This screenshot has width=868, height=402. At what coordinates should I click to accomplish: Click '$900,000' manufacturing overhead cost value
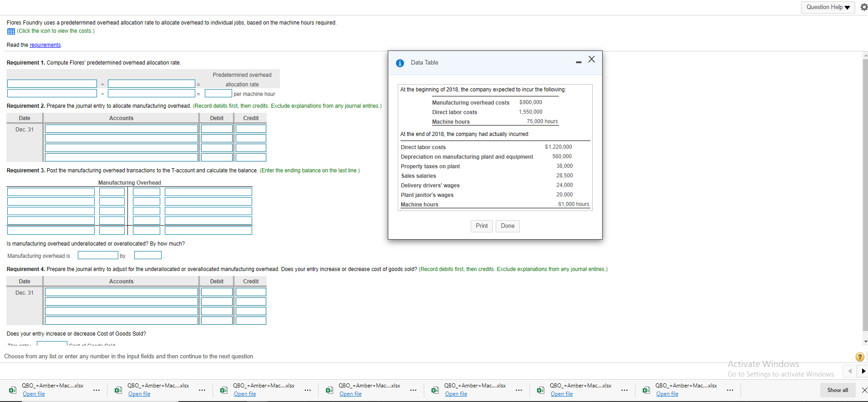click(531, 102)
